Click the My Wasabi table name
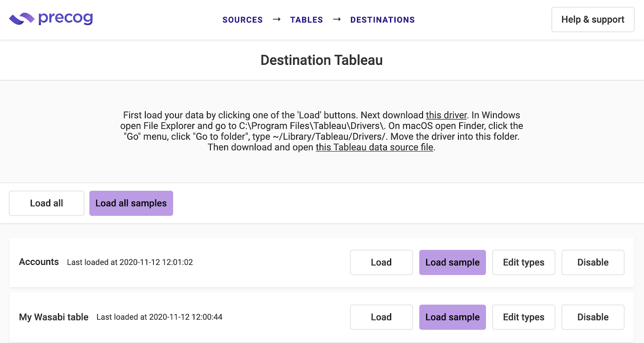 click(x=54, y=317)
